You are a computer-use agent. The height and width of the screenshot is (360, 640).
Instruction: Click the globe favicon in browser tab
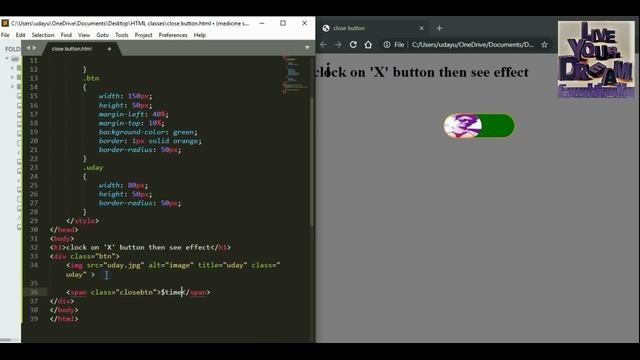pyautogui.click(x=326, y=28)
